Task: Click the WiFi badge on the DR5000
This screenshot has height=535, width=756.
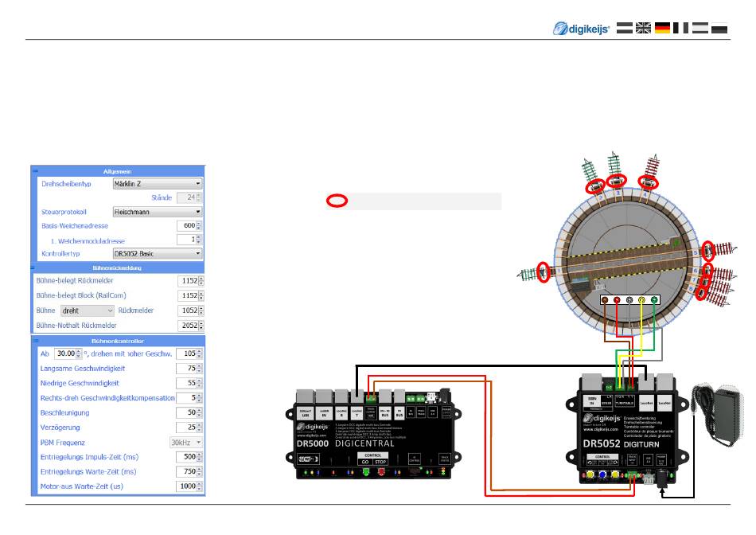Action: [x=307, y=459]
